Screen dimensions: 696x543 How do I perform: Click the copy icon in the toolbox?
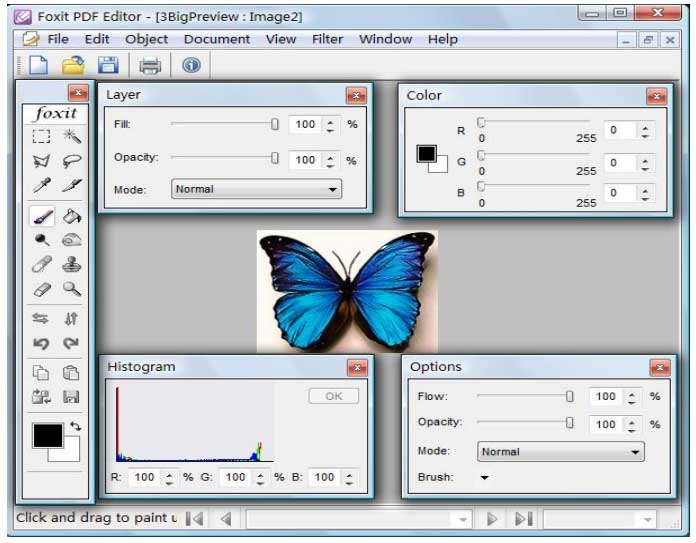click(41, 373)
